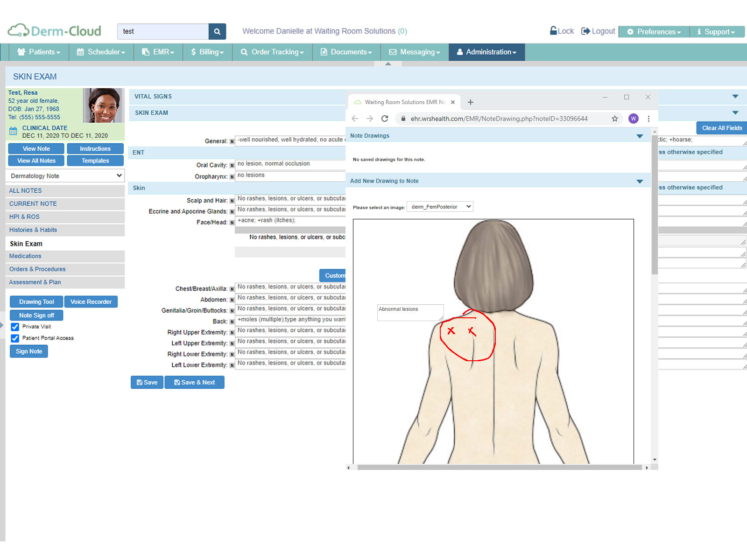The height and width of the screenshot is (560, 747).
Task: Click the popup horizontal scrollbar thumb
Action: (x=500, y=467)
